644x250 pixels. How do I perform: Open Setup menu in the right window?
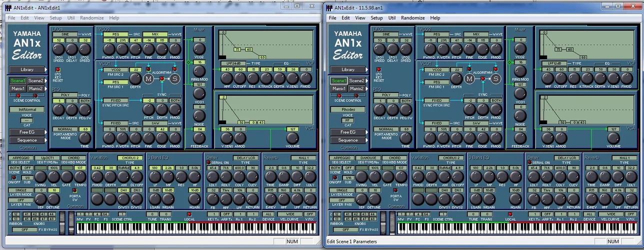click(x=376, y=18)
